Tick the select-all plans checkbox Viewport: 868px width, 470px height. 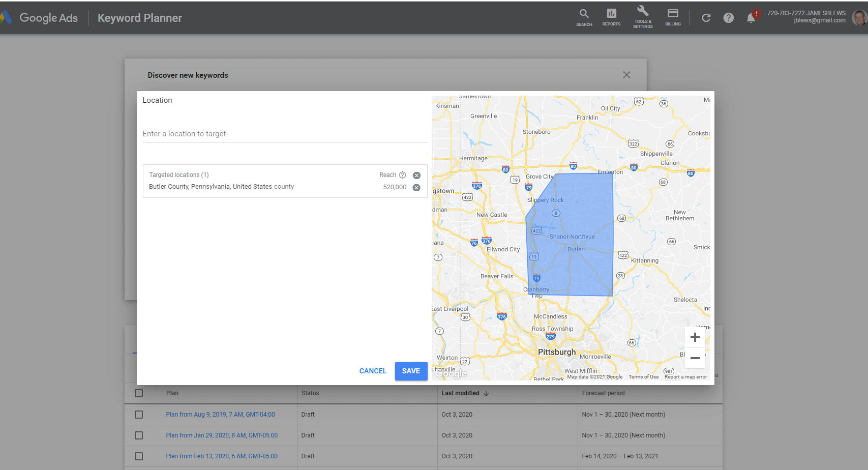139,393
